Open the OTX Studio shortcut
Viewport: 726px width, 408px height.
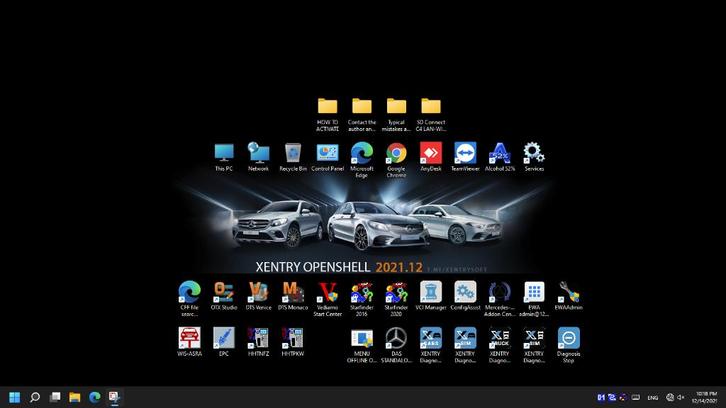pos(224,291)
